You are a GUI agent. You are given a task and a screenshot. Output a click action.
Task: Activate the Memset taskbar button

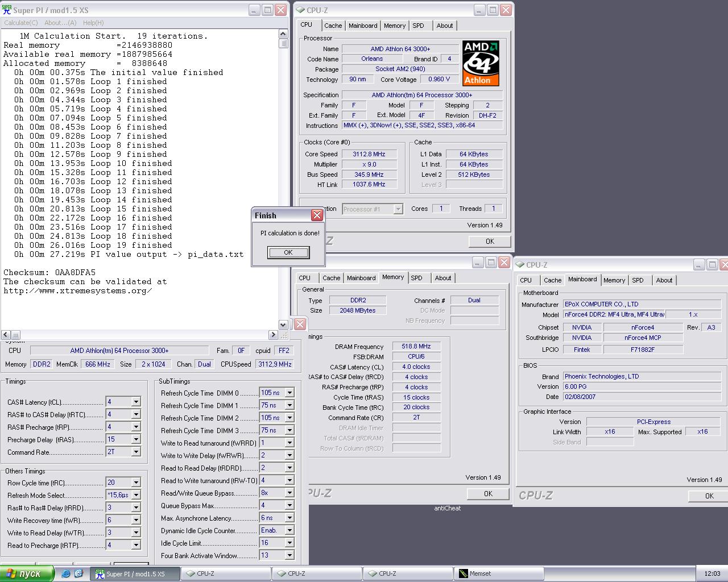pyautogui.click(x=499, y=573)
